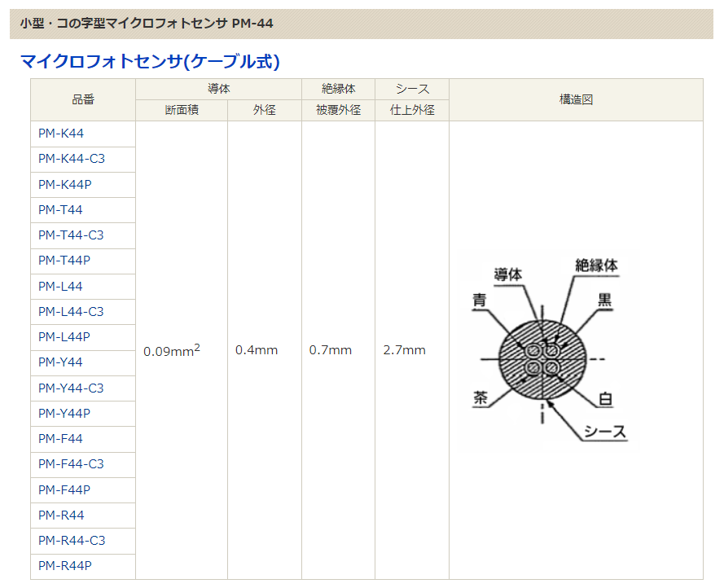Click the 黒 label in diagram

pos(605,301)
